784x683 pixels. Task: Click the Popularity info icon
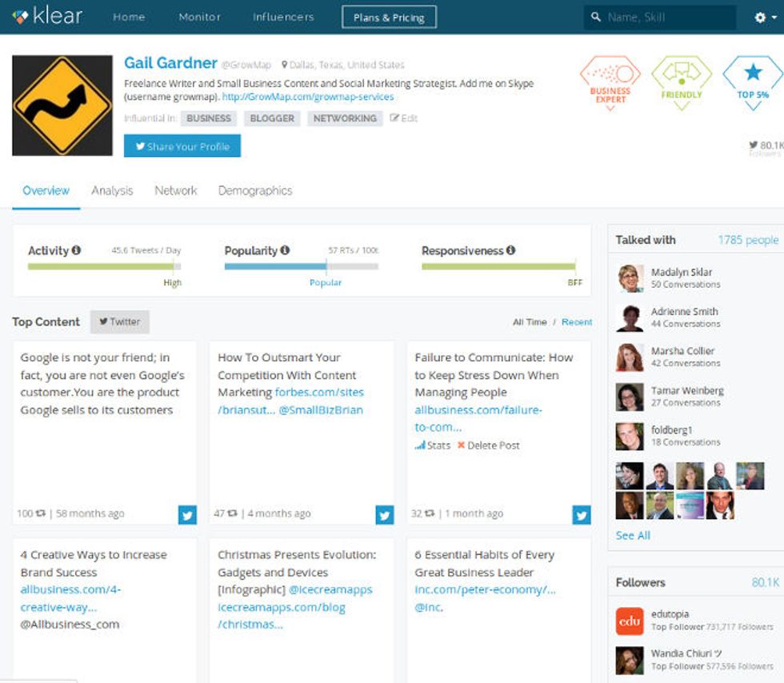(285, 250)
